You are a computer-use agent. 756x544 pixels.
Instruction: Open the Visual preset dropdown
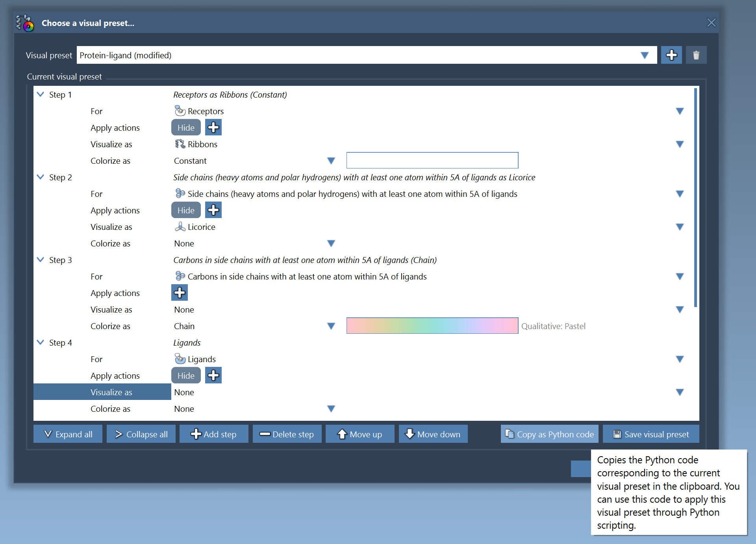pos(645,55)
